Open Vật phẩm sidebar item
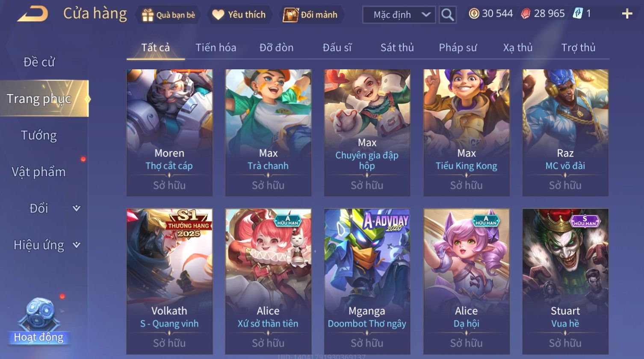 pyautogui.click(x=39, y=172)
